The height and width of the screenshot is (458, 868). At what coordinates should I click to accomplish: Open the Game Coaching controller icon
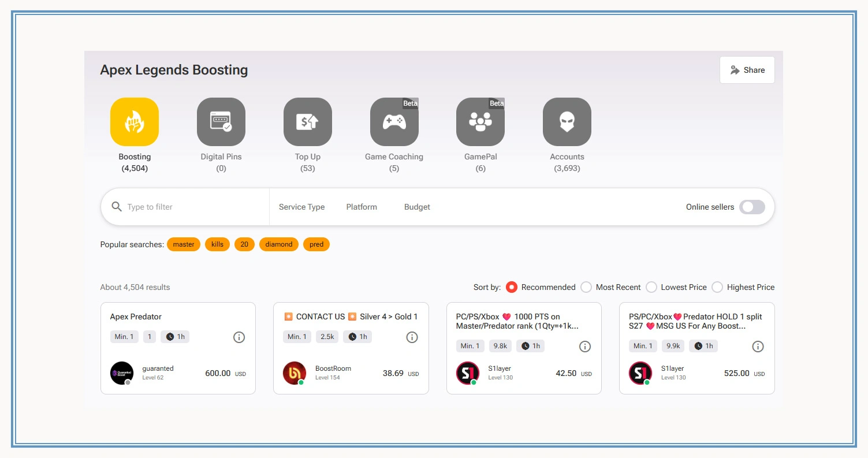(394, 122)
